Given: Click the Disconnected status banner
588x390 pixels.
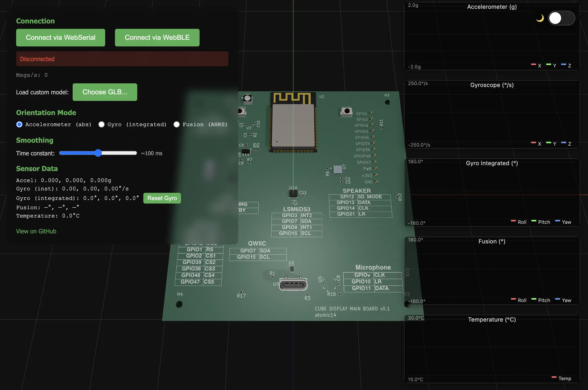Looking at the screenshot, I should pyautogui.click(x=122, y=59).
